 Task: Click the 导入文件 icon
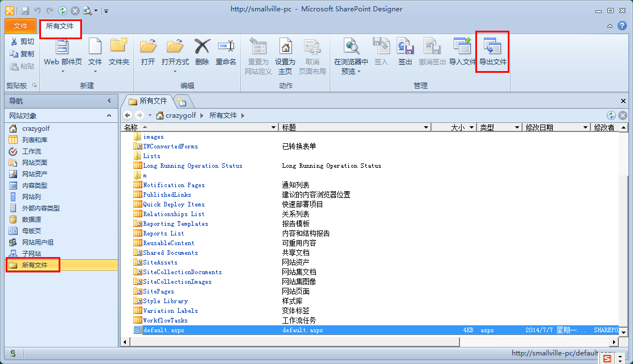(x=463, y=45)
